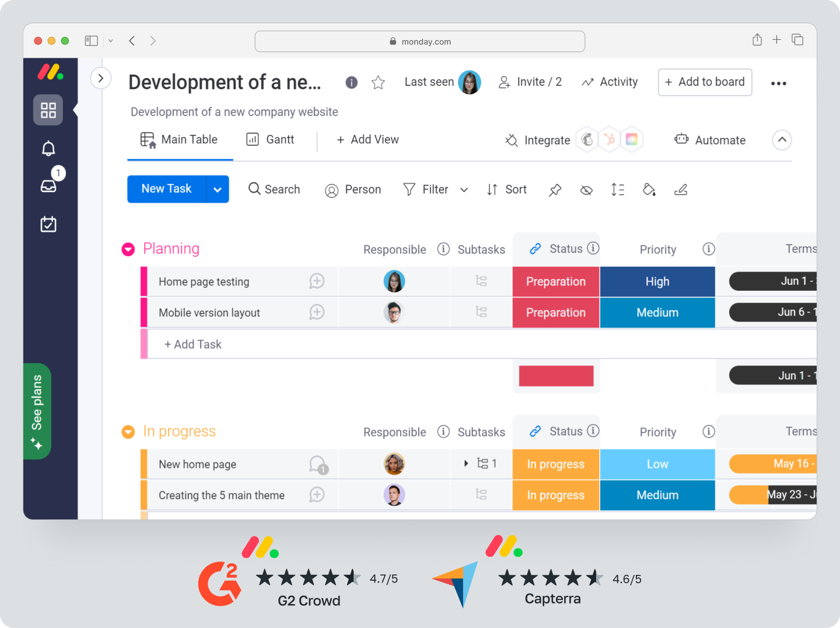Open the row height adjustment icon
Image resolution: width=840 pixels, height=628 pixels.
[618, 190]
